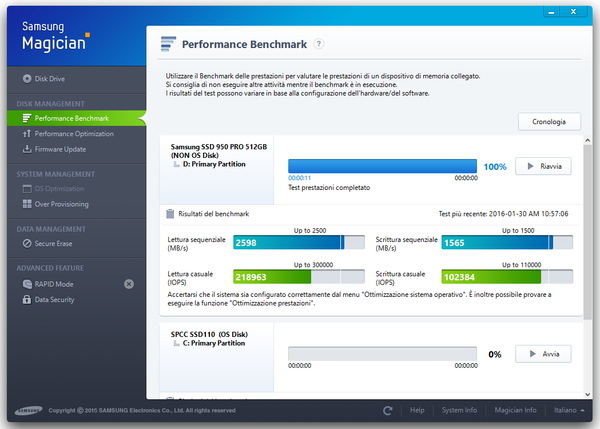600x429 pixels.
Task: Click the Over Provisioning grid icon
Action: click(27, 204)
